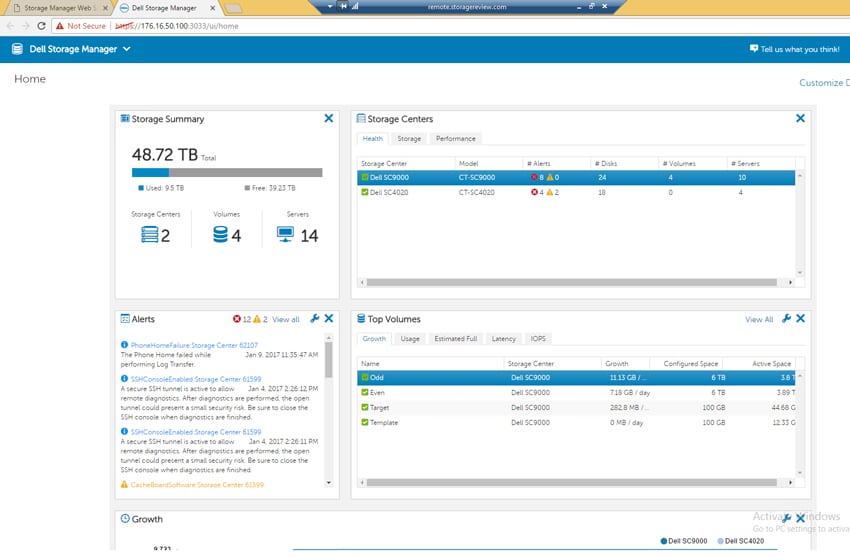Click the Volumes count database icon
The image size is (850, 557).
220,235
